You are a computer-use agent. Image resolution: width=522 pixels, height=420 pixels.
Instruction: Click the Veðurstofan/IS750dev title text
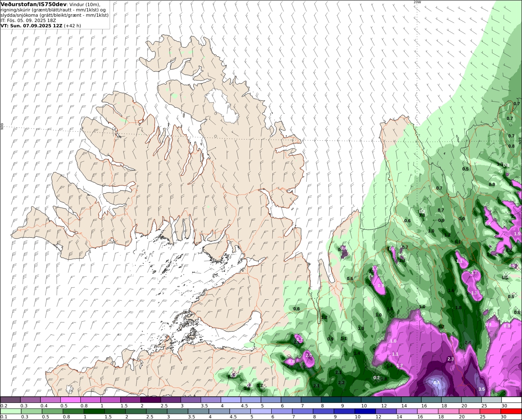tap(34, 4)
